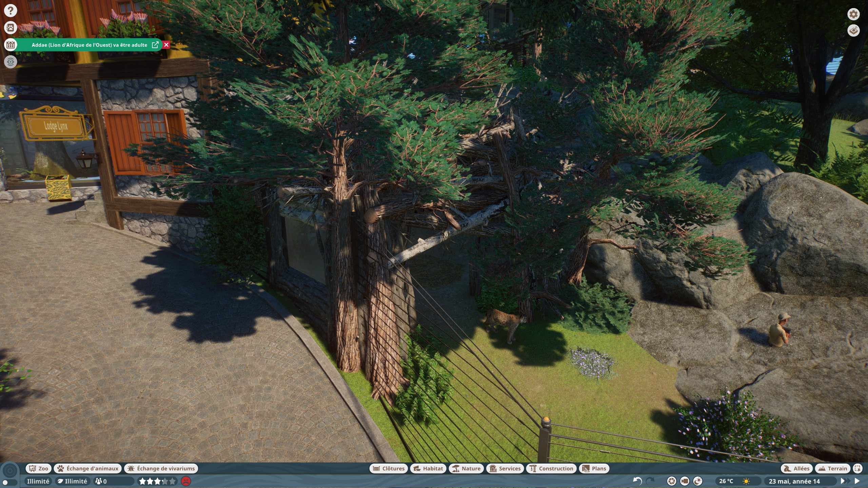Open the layers overlay icon below the settings gear
868x488 pixels.
(853, 30)
